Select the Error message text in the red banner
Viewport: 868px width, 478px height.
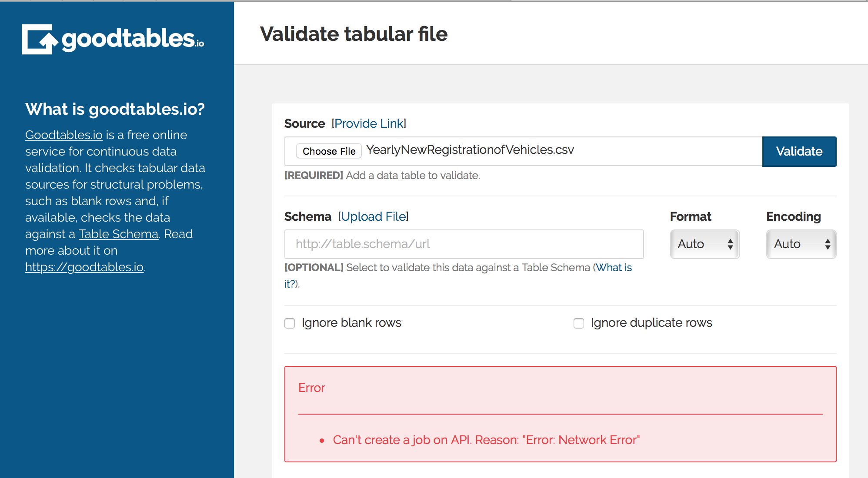311,388
